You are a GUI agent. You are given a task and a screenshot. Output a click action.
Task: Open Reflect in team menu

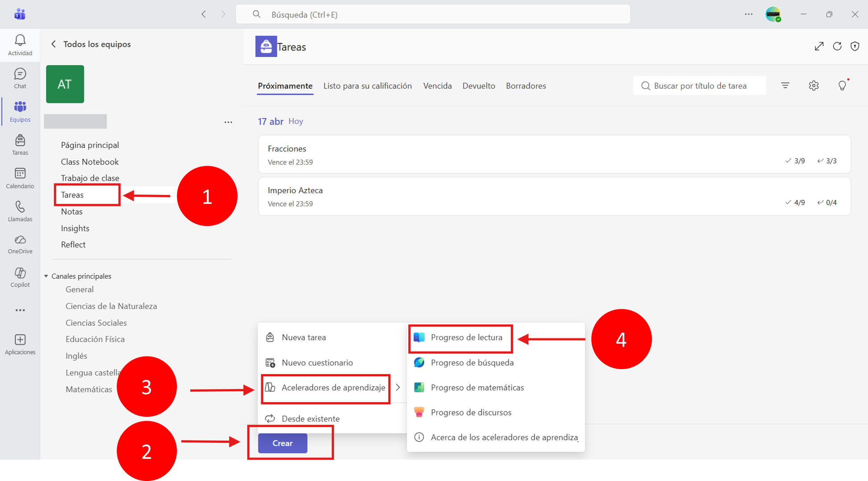(x=74, y=244)
